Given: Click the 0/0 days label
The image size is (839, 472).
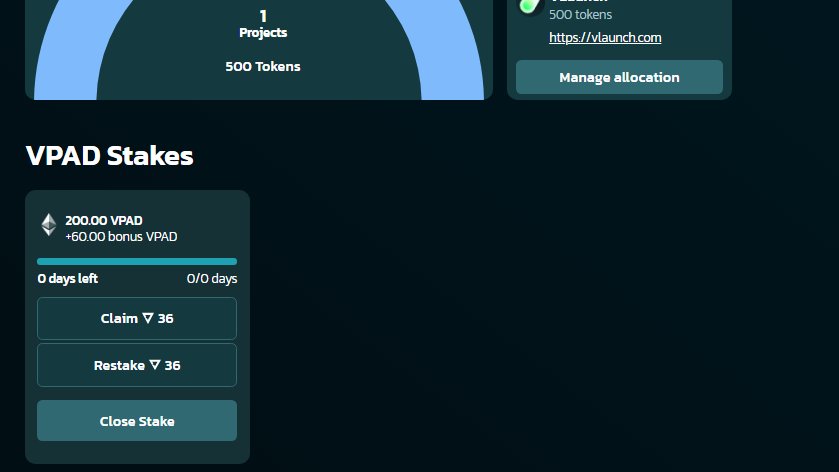Looking at the screenshot, I should coord(212,278).
